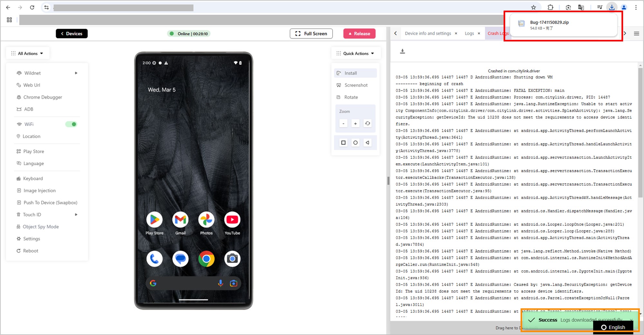
Task: Open browser apps grid icon
Action: [9, 20]
